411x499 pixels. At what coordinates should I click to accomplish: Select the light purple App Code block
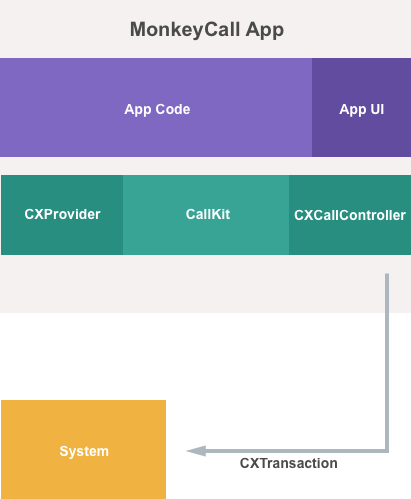156,107
